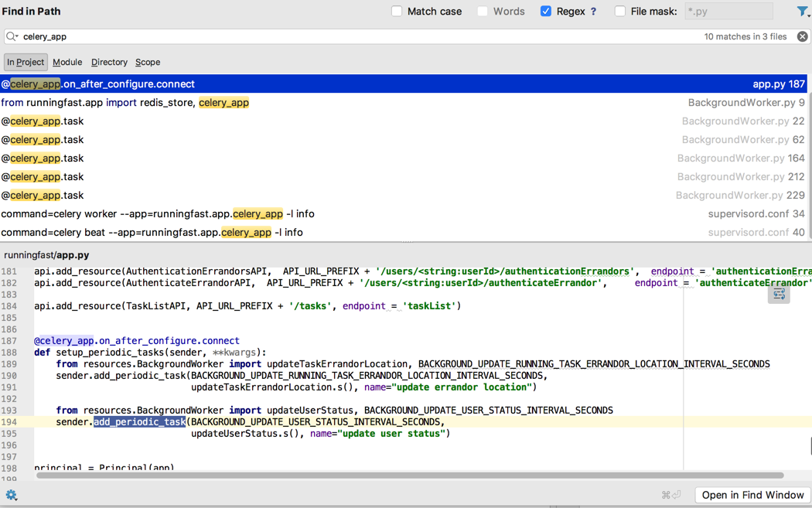
Task: Switch to the Directory scope tab
Action: 109,62
